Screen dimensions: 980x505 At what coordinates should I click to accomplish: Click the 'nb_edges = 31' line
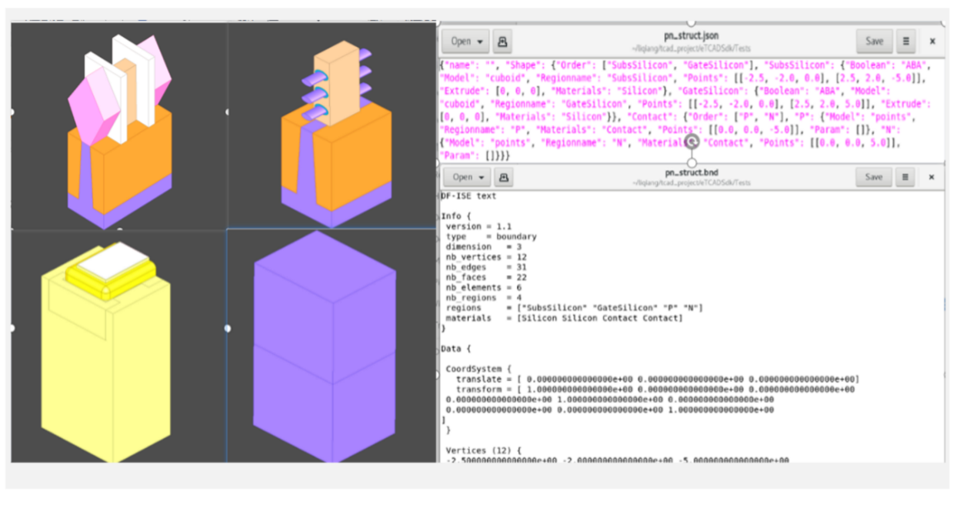pyautogui.click(x=485, y=266)
